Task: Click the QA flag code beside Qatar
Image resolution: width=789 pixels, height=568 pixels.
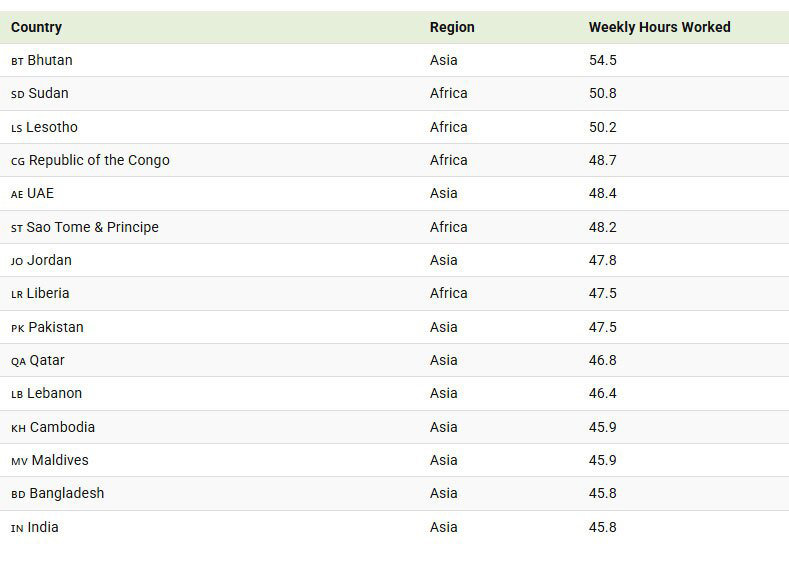Action: [18, 361]
